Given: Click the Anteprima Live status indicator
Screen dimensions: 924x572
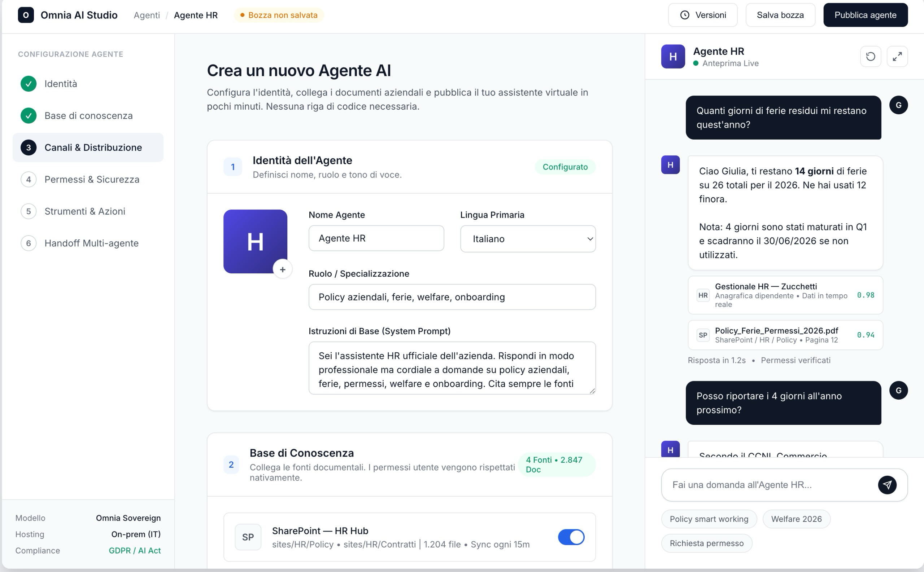Looking at the screenshot, I should [725, 63].
